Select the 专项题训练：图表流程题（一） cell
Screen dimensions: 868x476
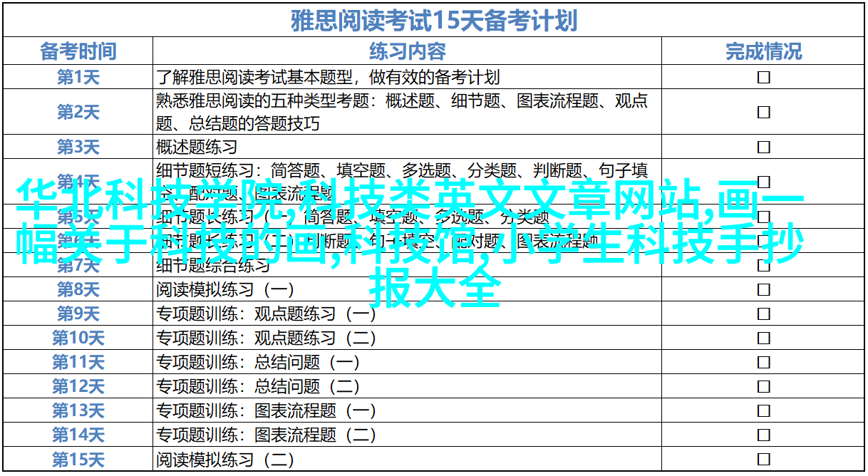coord(407,410)
